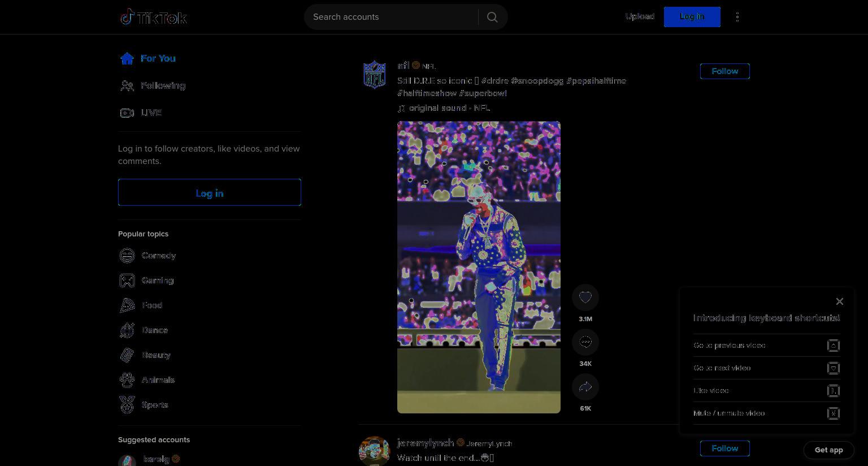Click the Gaming controller icon
This screenshot has width=868, height=466.
coord(127,281)
